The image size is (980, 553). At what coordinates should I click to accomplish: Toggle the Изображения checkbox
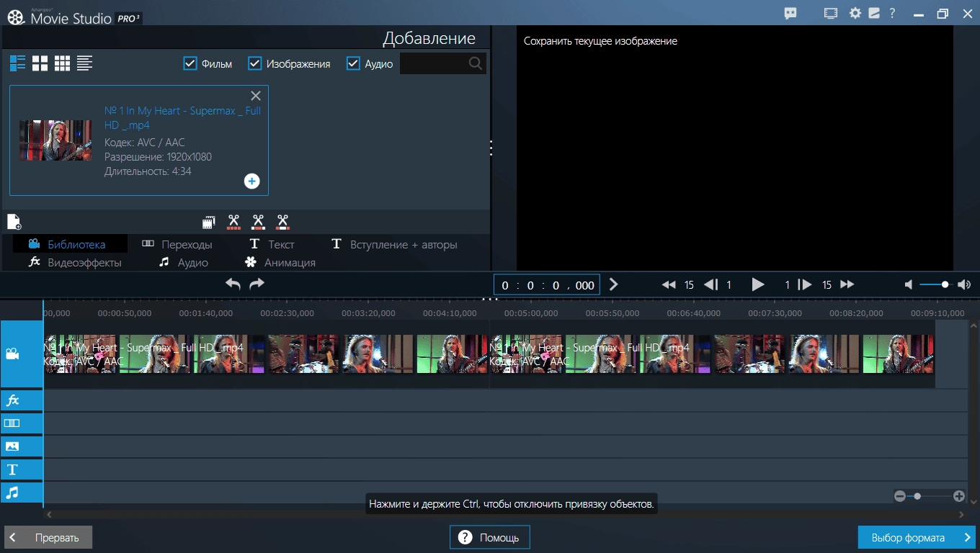coord(254,63)
